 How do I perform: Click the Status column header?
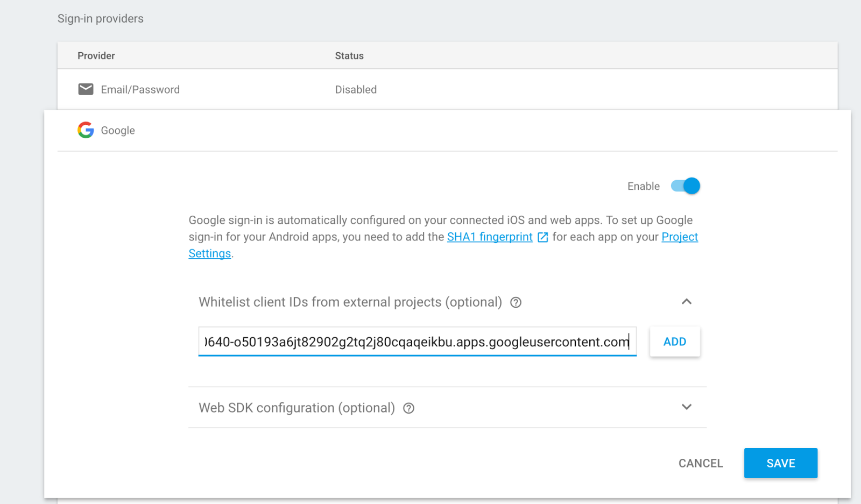click(x=349, y=56)
